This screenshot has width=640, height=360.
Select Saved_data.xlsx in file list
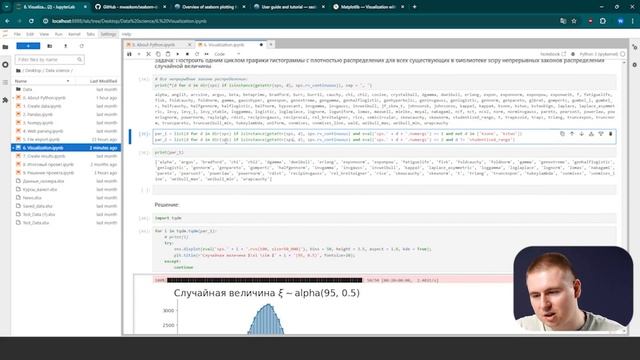(x=38, y=206)
